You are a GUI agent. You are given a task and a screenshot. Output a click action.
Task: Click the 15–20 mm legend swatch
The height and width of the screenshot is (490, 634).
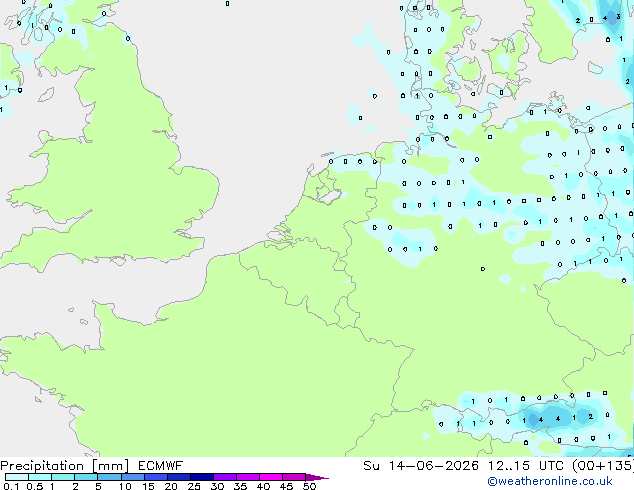point(156,477)
